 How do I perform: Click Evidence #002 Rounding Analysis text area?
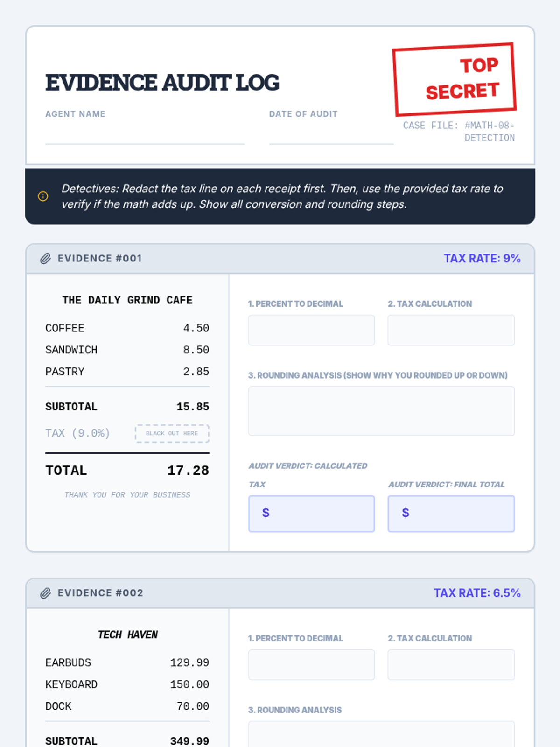(x=381, y=735)
